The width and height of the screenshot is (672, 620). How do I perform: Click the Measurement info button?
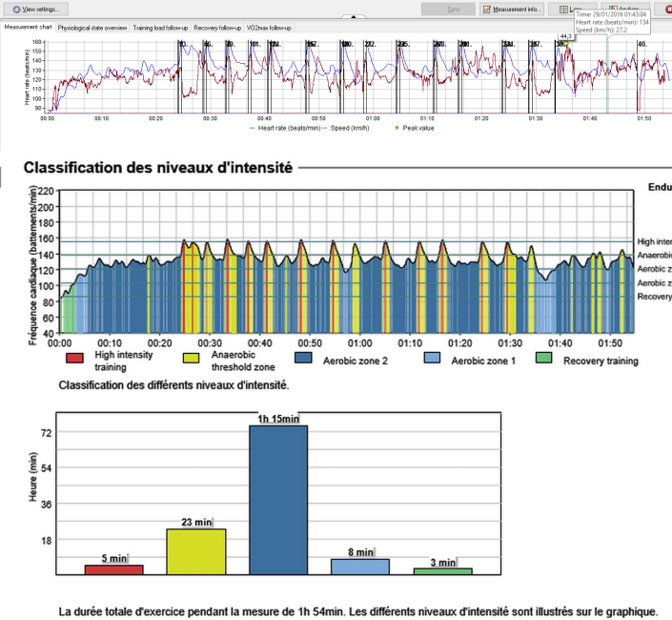point(513,9)
